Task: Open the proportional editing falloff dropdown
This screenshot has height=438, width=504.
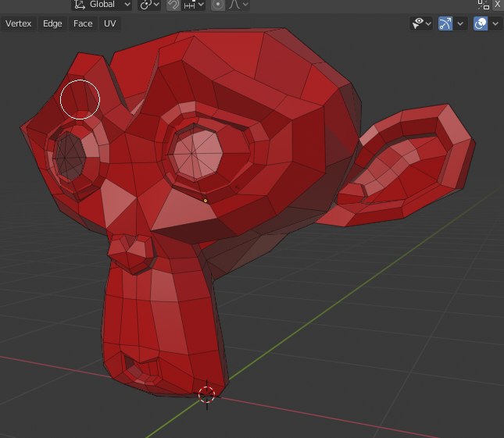Action: click(x=238, y=5)
